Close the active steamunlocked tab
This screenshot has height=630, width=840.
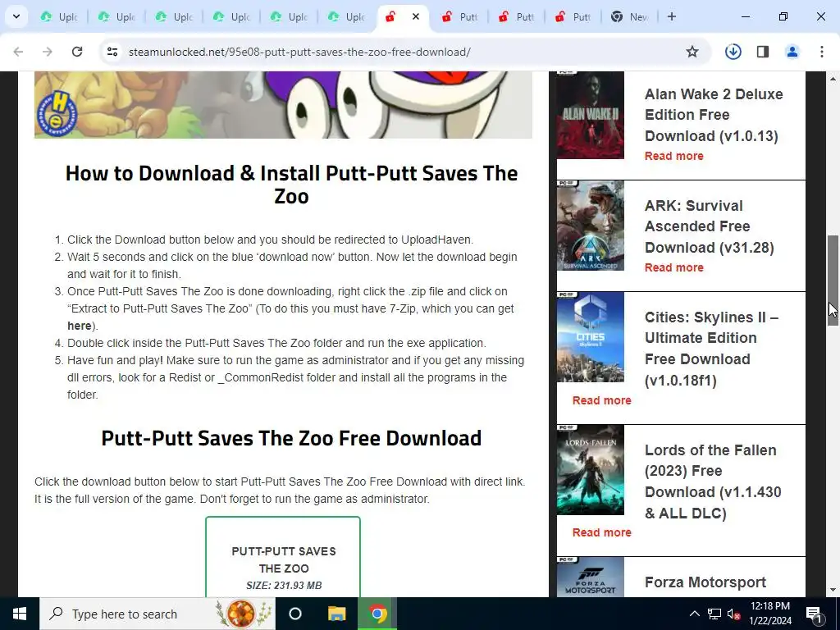point(416,16)
